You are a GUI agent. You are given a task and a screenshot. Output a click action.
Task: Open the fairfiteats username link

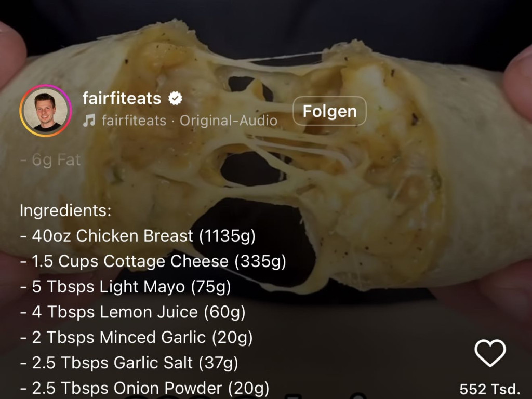click(x=122, y=98)
